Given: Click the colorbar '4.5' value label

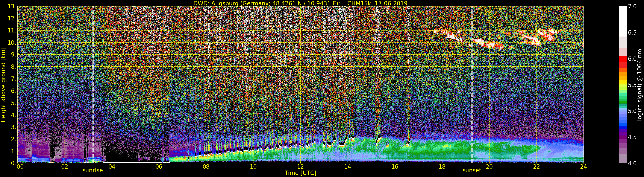Looking at the screenshot, I should pyautogui.click(x=632, y=137).
